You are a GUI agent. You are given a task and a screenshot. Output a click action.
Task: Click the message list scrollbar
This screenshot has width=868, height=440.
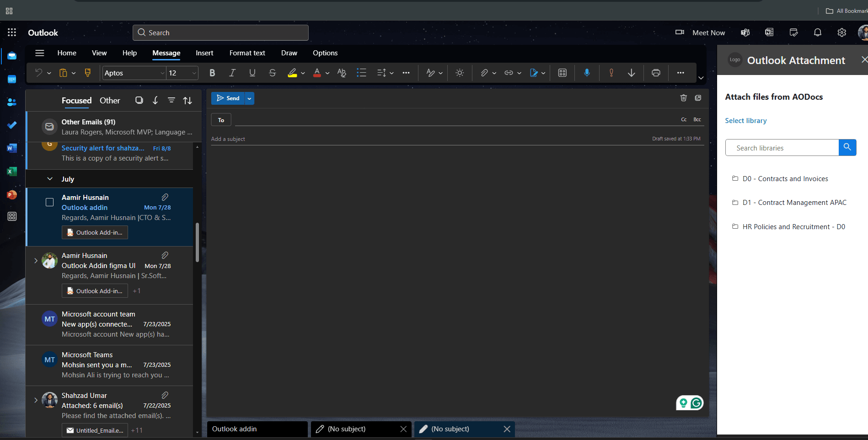click(x=197, y=242)
